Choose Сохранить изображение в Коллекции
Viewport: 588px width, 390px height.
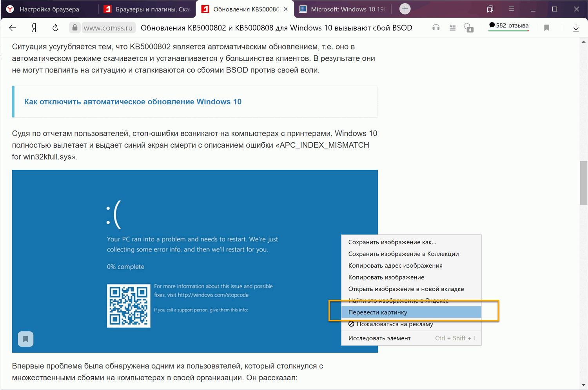pos(411,254)
